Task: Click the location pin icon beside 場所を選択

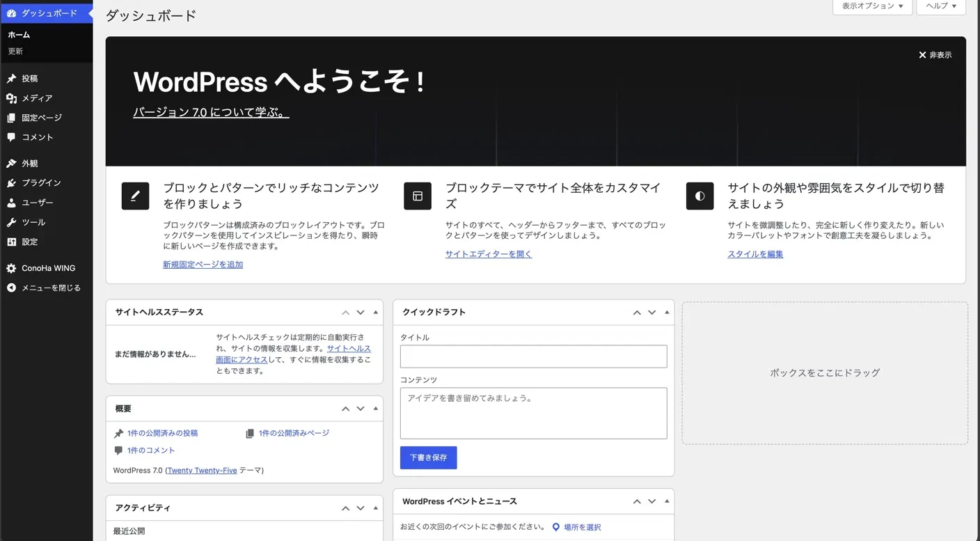Action: coord(555,527)
